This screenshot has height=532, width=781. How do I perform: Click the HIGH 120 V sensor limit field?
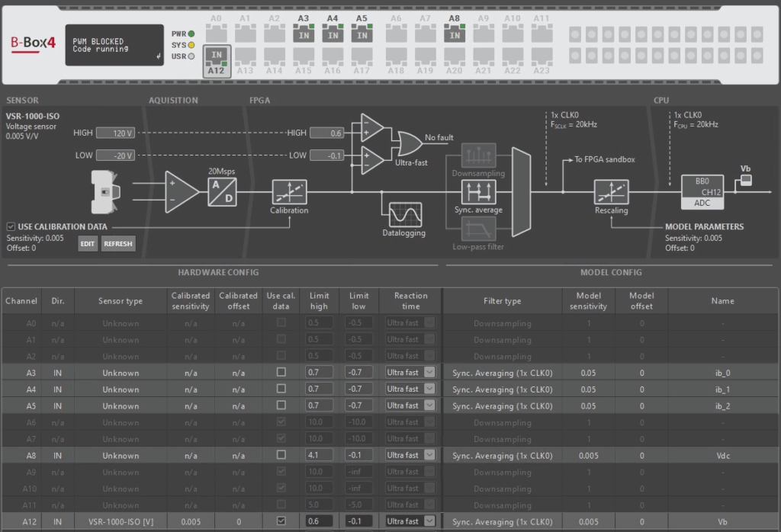click(x=116, y=133)
